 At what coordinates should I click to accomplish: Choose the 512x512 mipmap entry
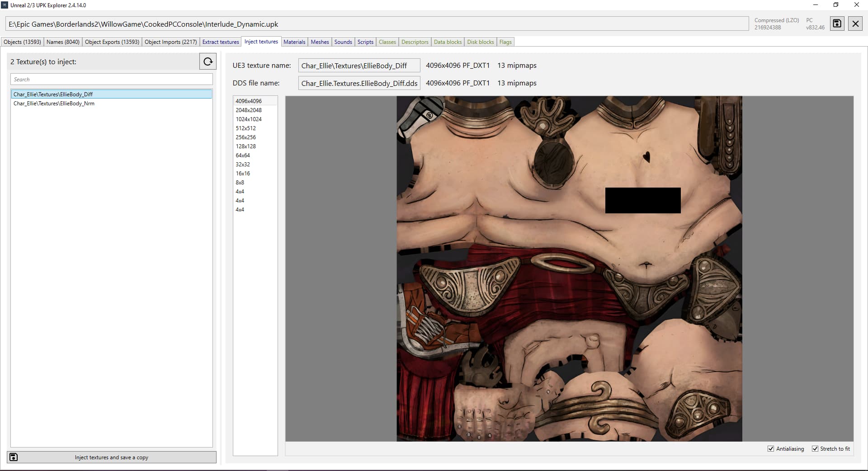pyautogui.click(x=245, y=128)
